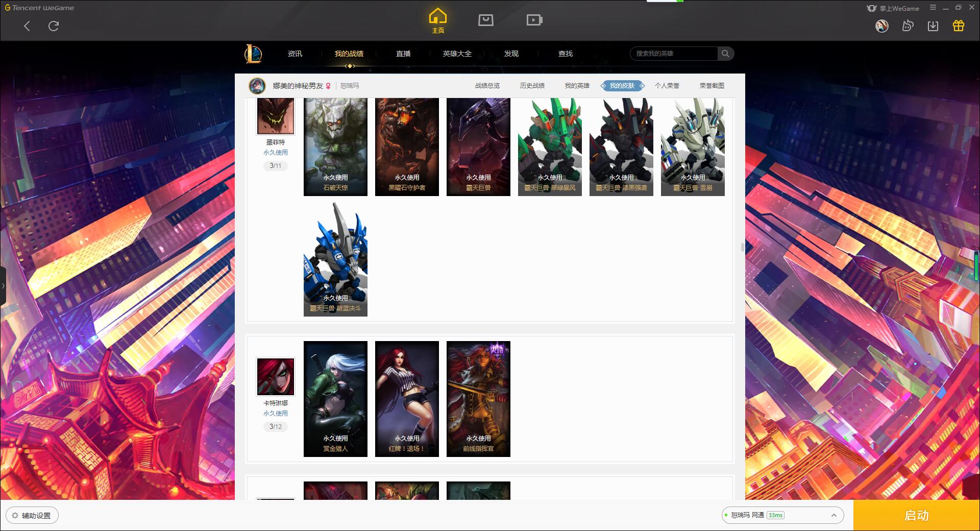Open 辅助设置 assist settings
Viewport: 980px width, 531px height.
coord(32,516)
